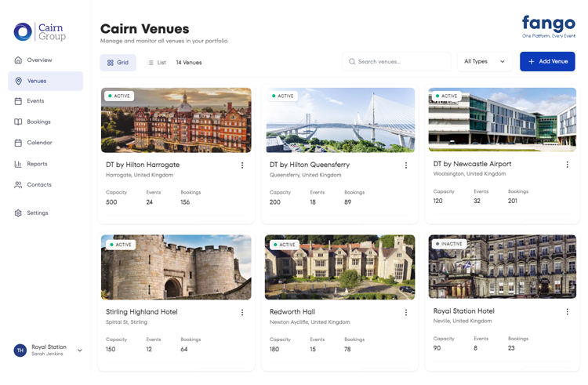The image size is (588, 385).
Task: Click the Add Venue button
Action: click(547, 61)
